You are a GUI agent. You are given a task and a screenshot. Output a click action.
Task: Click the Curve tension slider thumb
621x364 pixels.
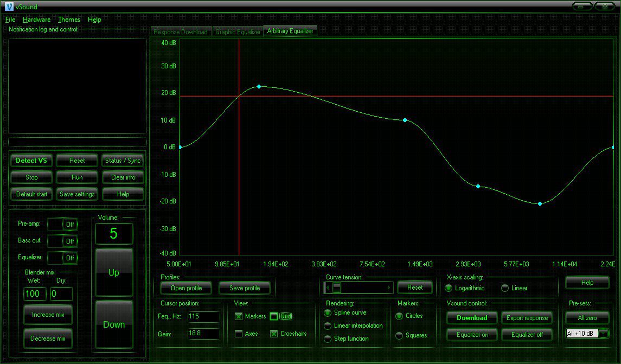[x=337, y=288]
